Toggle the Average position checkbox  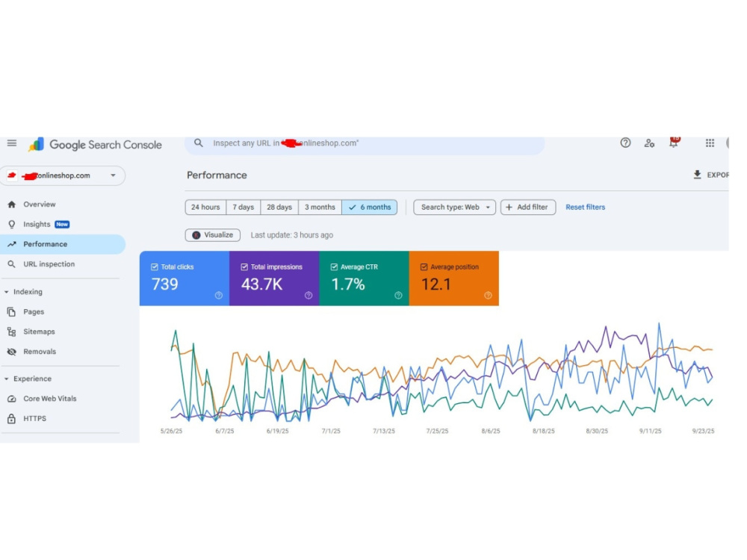coord(424,267)
